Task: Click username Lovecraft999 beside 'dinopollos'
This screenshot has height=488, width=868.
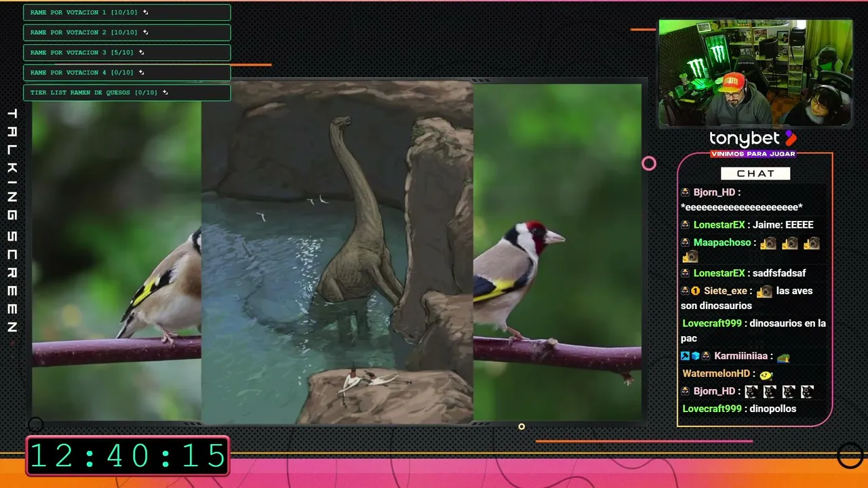Action: (x=712, y=409)
